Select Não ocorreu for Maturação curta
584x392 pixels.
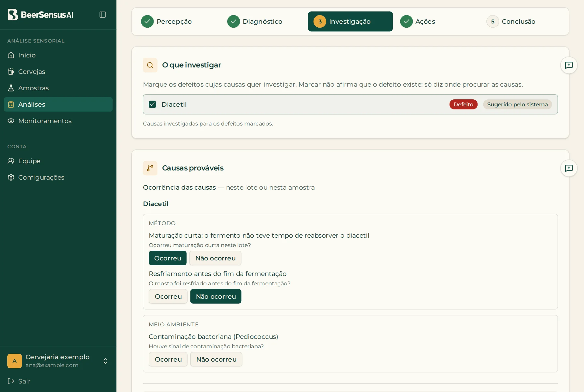pos(215,258)
